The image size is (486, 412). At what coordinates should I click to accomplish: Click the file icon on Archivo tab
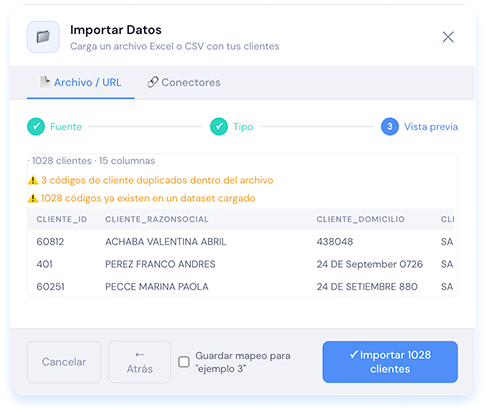coord(45,82)
